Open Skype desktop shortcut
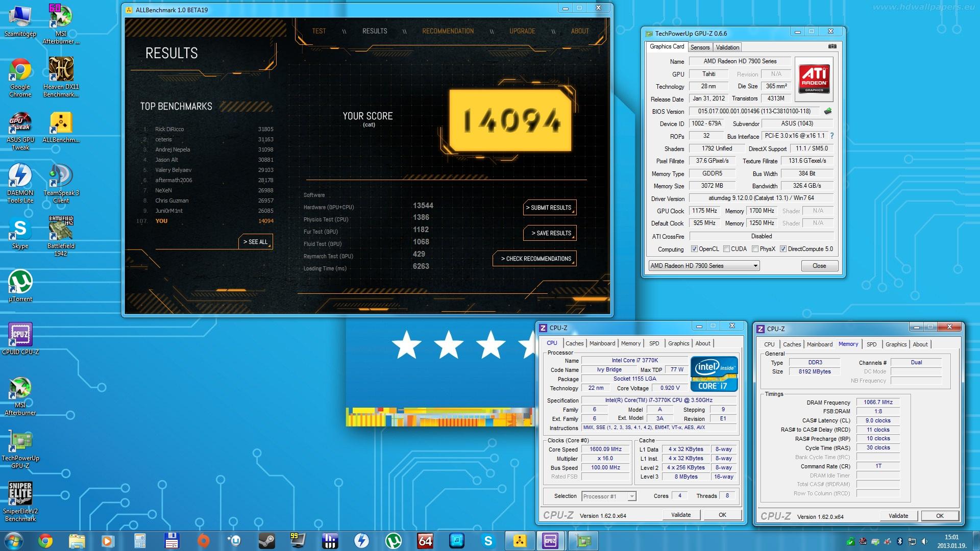The image size is (980, 551). click(x=20, y=234)
